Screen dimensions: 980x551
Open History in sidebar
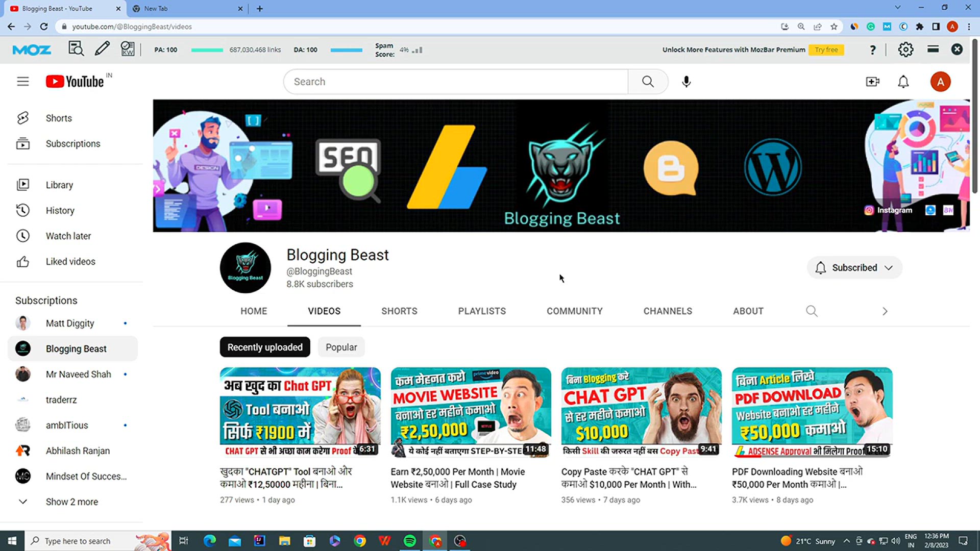(x=71, y=210)
